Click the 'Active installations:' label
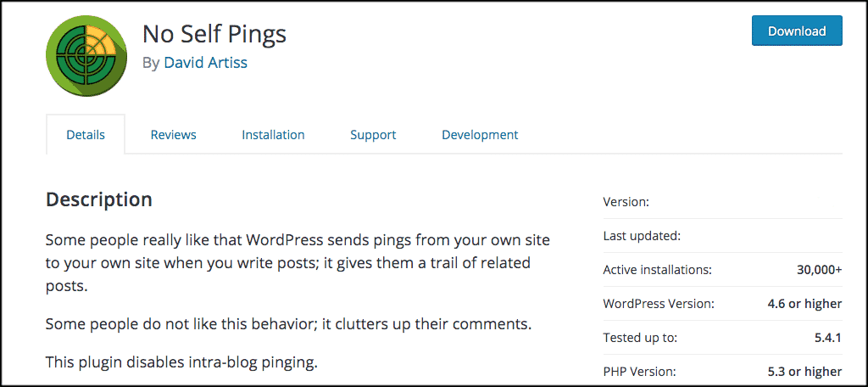 [657, 270]
